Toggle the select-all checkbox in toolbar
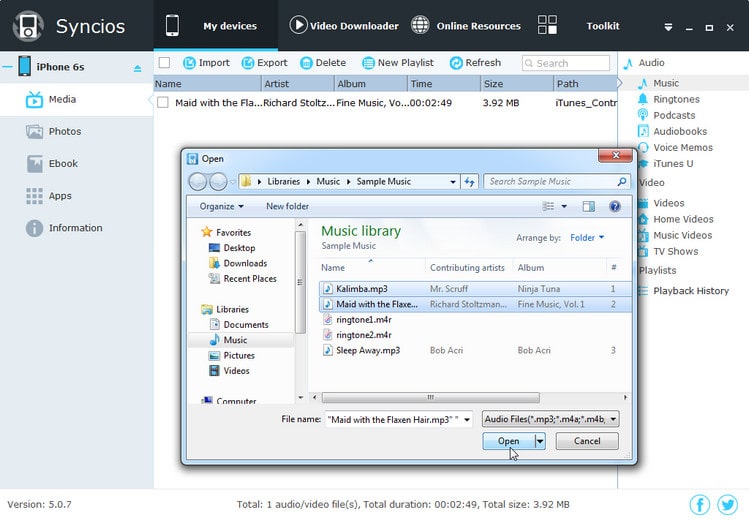This screenshot has width=749, height=521. click(x=164, y=63)
